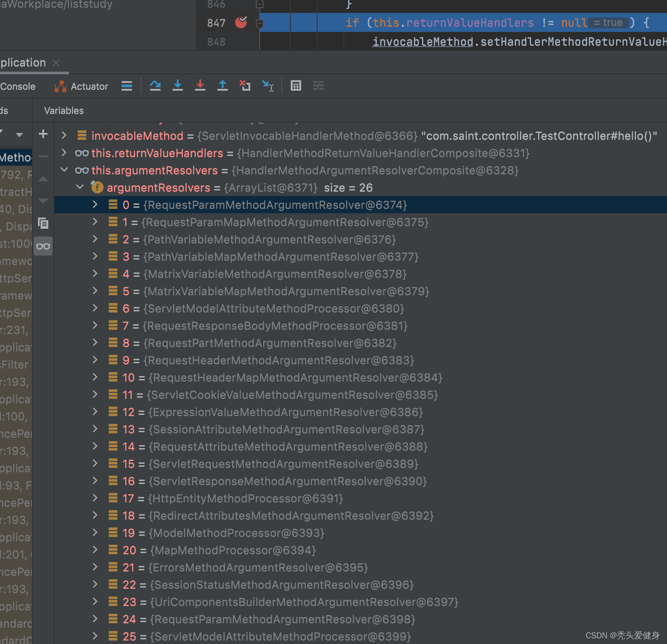Toggle the show watches glasses button
Viewport: 667px width, 644px height.
pos(43,246)
